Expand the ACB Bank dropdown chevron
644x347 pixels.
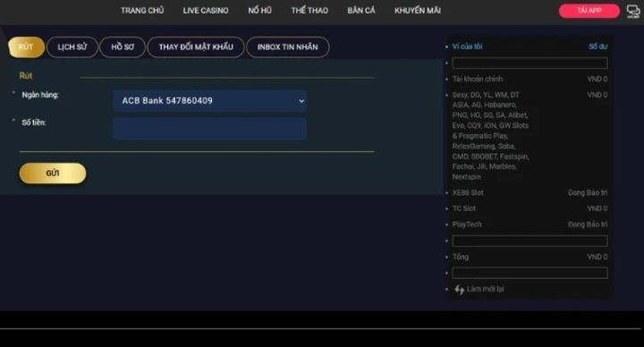pos(301,101)
